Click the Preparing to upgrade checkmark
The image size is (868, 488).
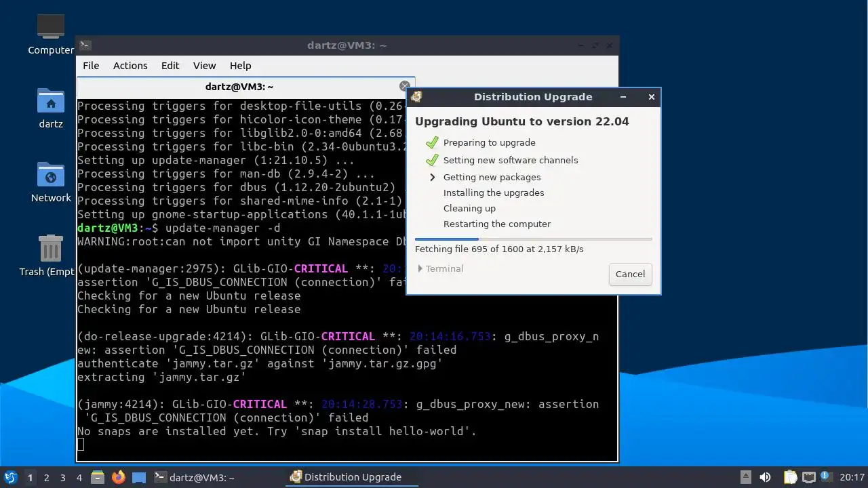pos(432,142)
